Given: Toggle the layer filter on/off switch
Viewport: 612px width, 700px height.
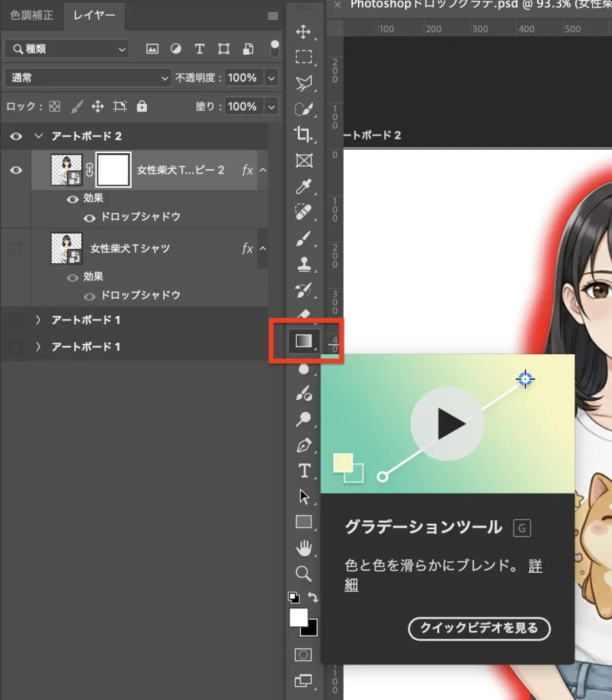Looking at the screenshot, I should point(275,49).
